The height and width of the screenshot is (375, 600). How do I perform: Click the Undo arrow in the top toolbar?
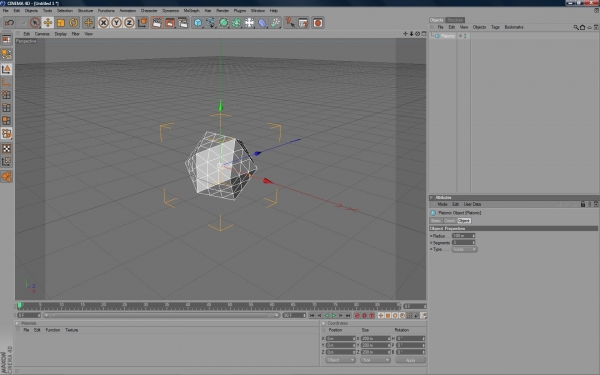coord(10,23)
